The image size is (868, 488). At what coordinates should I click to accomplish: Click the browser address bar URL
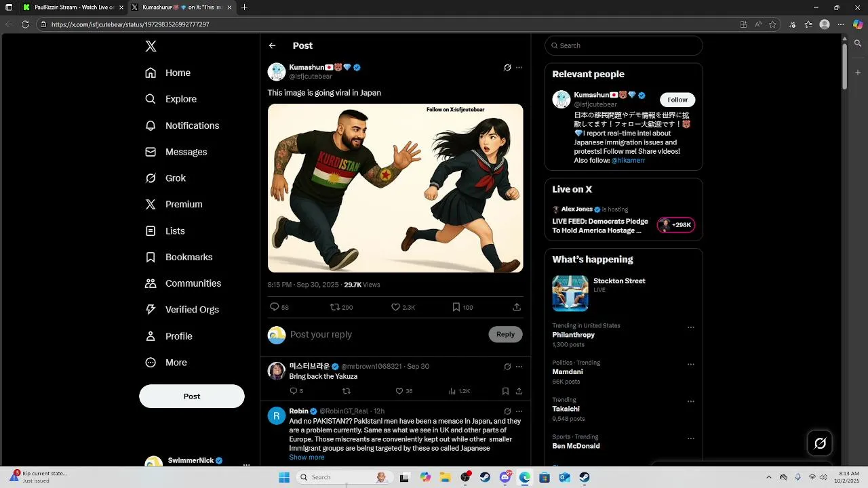tap(130, 24)
